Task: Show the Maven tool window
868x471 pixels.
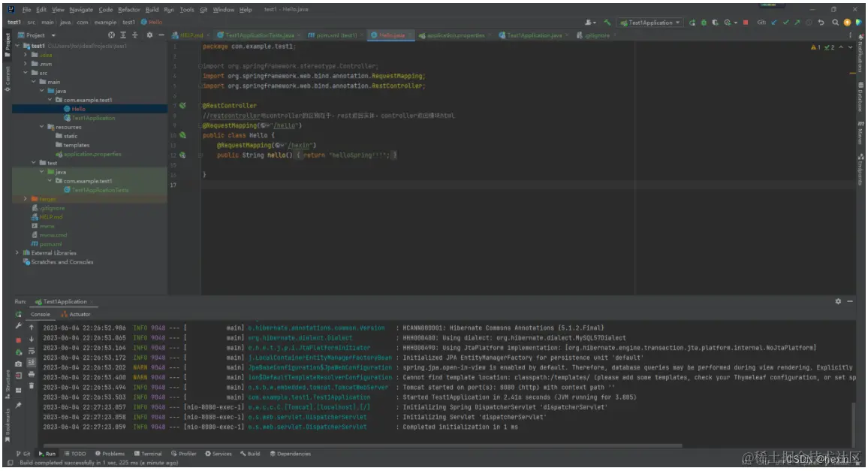Action: point(860,133)
